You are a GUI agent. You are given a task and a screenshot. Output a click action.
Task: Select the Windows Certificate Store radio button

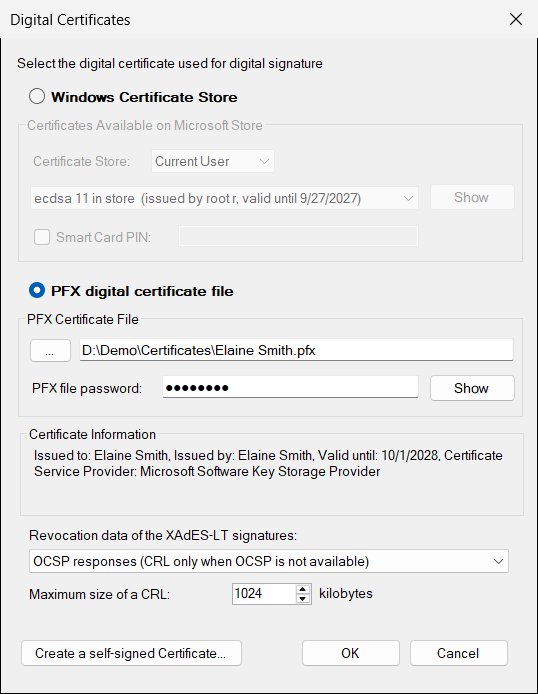[37, 96]
